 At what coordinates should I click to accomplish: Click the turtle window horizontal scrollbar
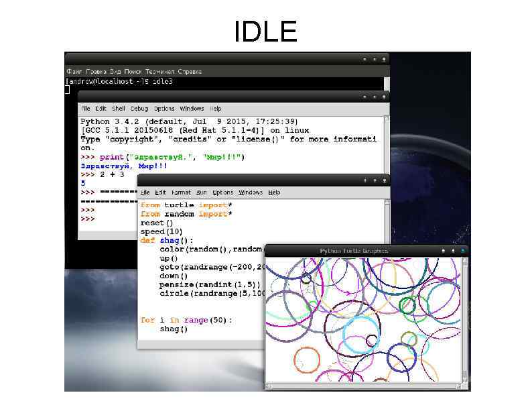tap(363, 386)
